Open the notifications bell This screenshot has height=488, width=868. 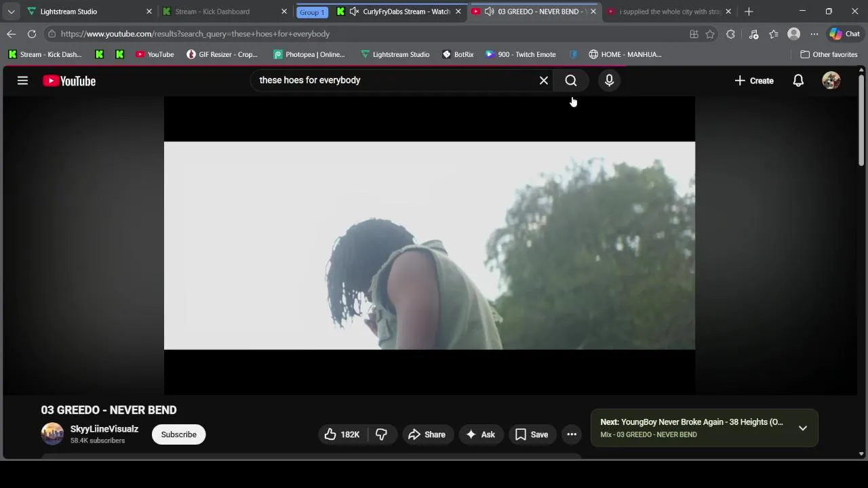point(798,81)
